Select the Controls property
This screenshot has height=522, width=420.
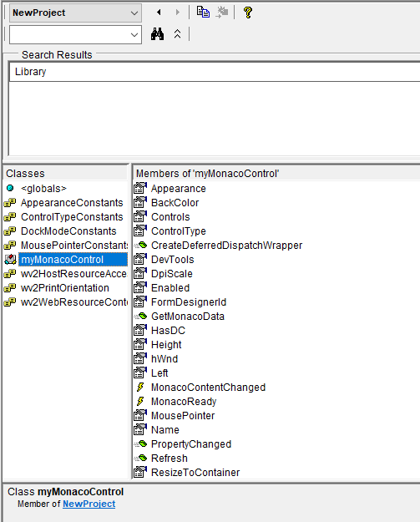click(170, 217)
